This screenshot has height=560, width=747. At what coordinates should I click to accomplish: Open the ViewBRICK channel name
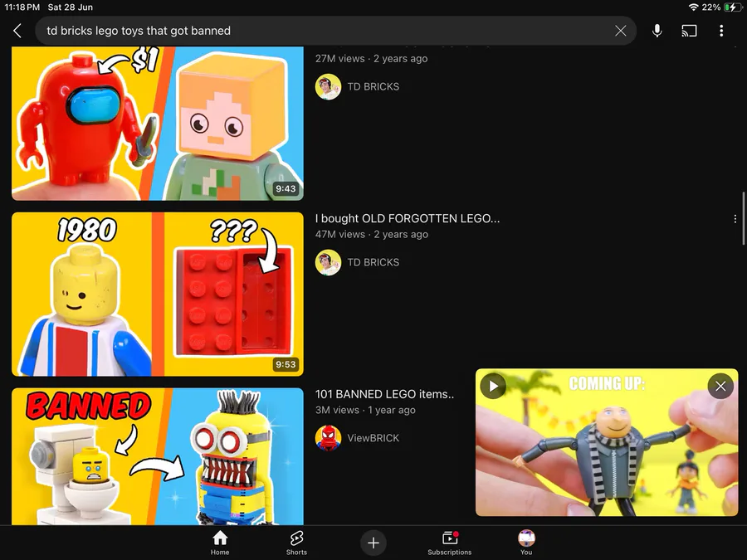point(373,438)
